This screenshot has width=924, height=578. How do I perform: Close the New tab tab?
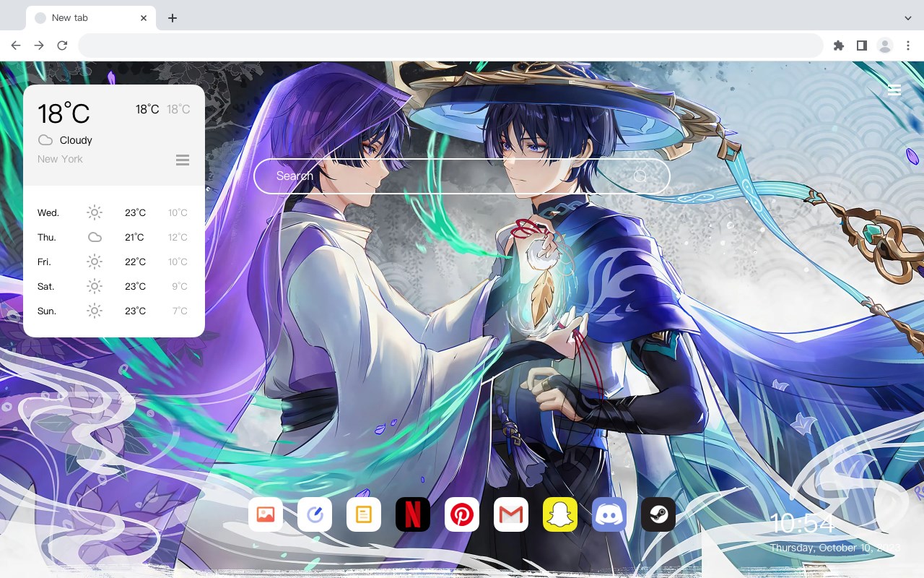pos(144,18)
